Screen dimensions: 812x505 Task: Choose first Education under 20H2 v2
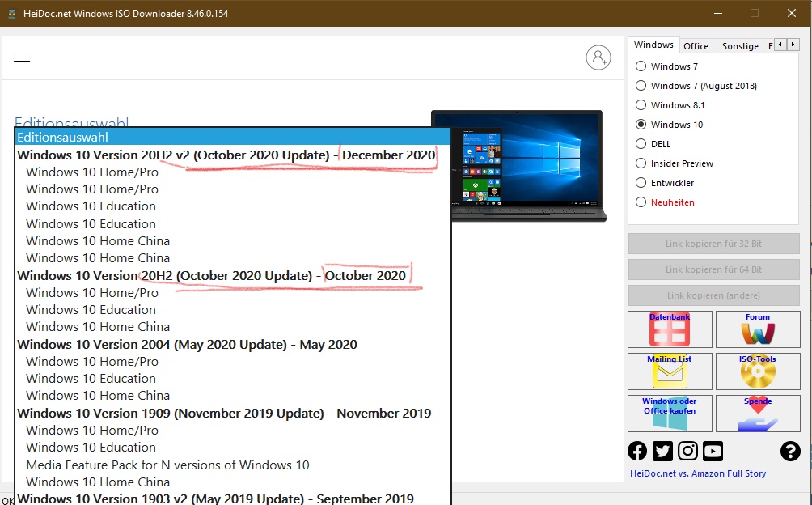(x=232, y=206)
